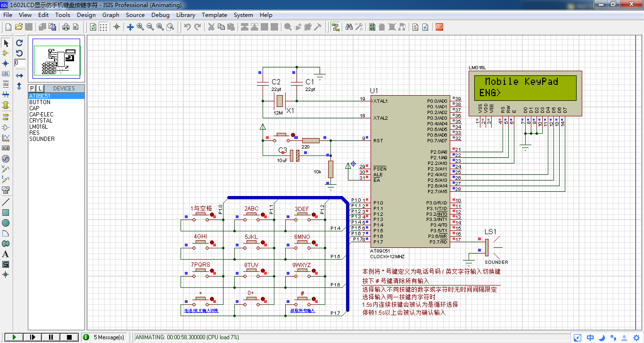
Task: Open a design with folder icon
Action: [19, 27]
